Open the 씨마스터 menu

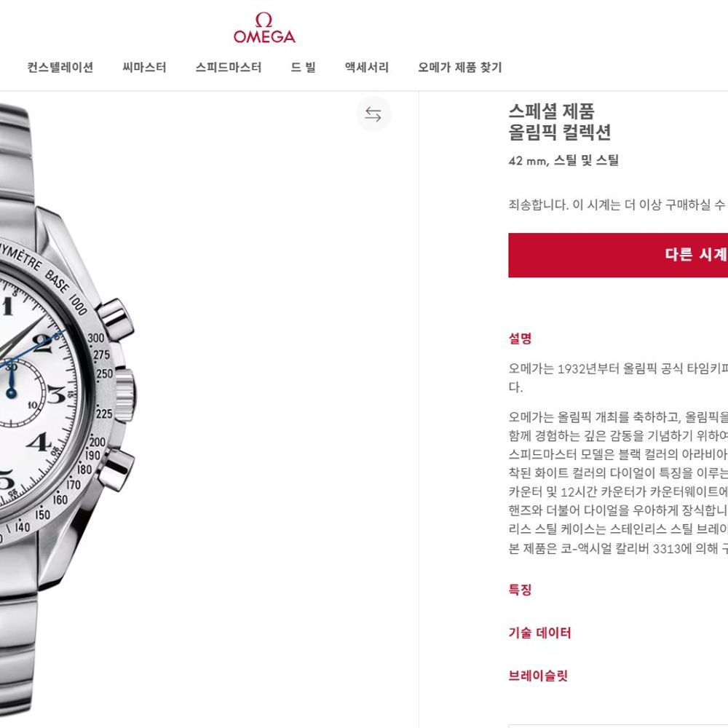(144, 67)
